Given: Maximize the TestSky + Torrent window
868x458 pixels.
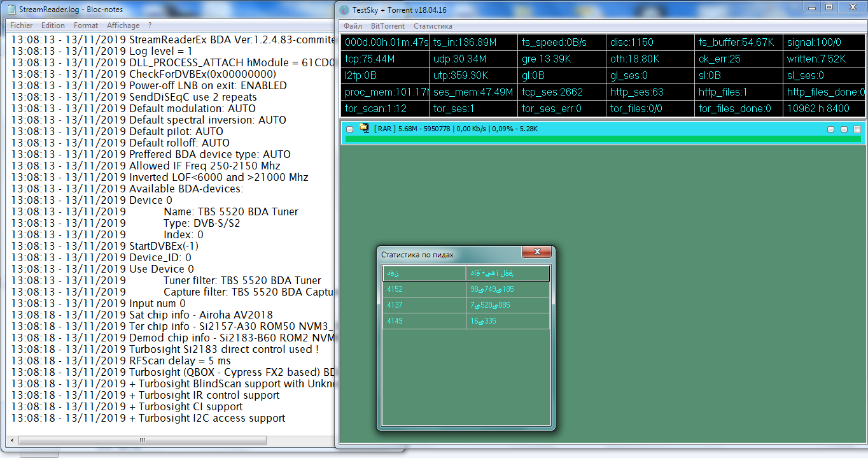Looking at the screenshot, I should pos(829,7).
